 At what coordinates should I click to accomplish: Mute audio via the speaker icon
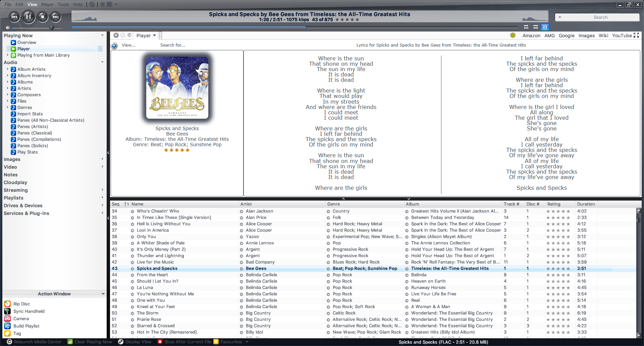[8, 27]
